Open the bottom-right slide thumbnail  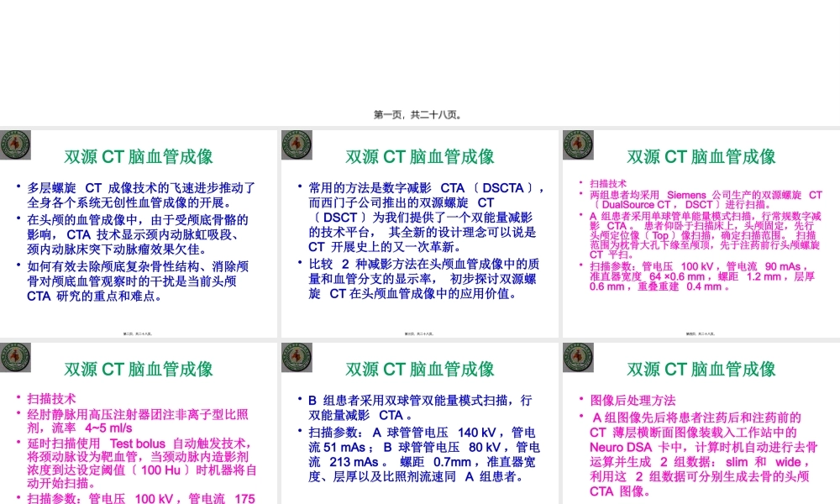coord(697,428)
